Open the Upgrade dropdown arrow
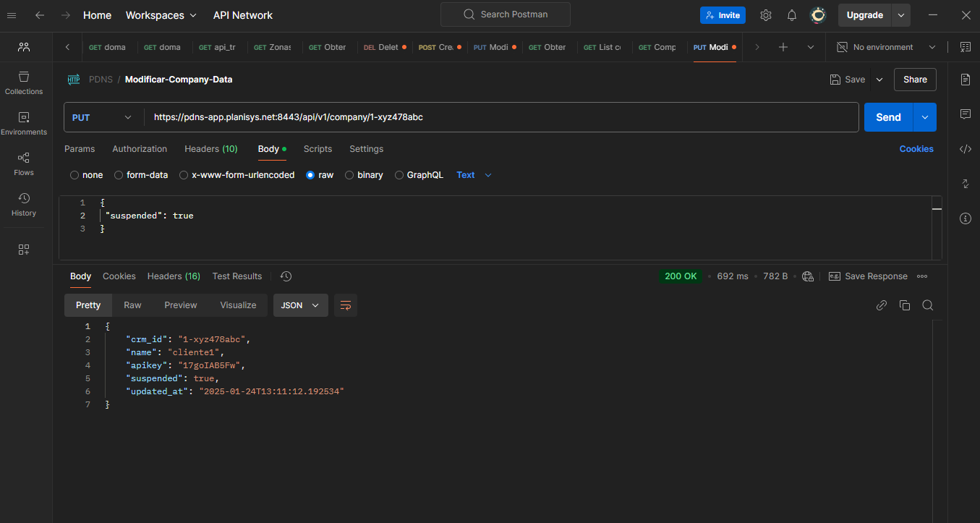 [x=901, y=15]
